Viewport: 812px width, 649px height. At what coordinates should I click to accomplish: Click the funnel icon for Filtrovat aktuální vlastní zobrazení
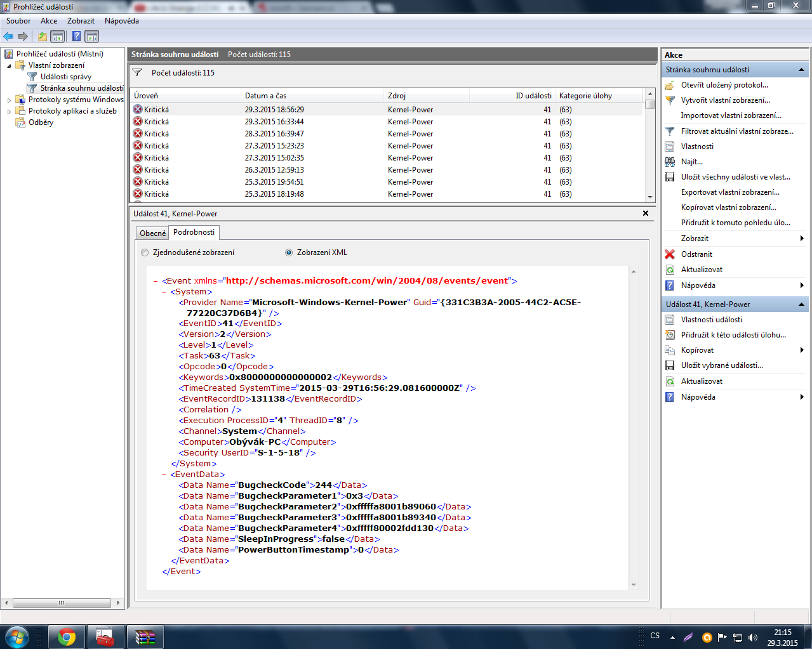(x=669, y=131)
